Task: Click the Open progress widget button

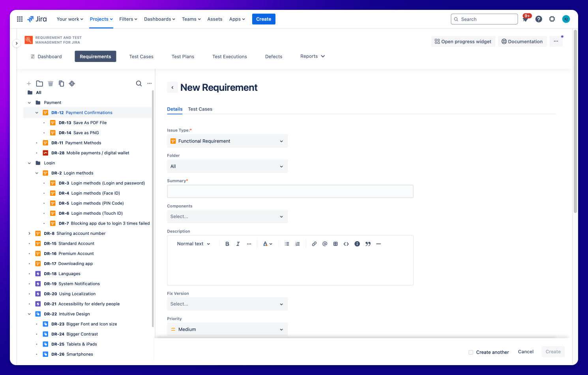Action: pos(463,41)
